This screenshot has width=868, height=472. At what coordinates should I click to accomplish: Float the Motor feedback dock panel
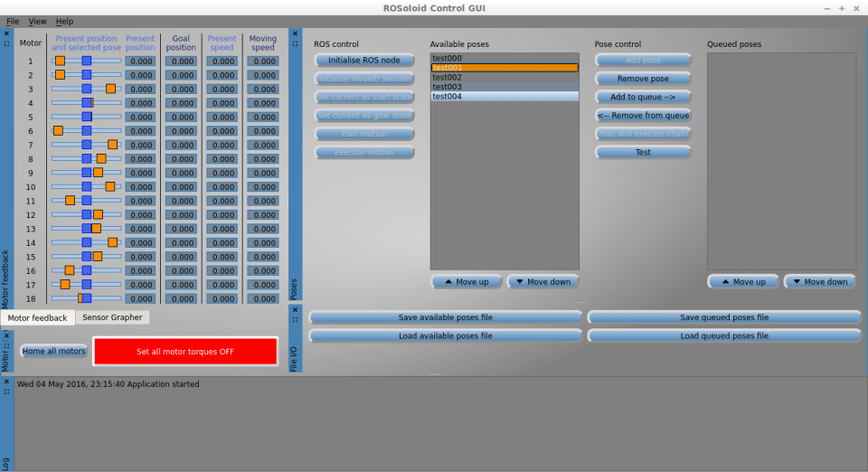[x=6, y=42]
